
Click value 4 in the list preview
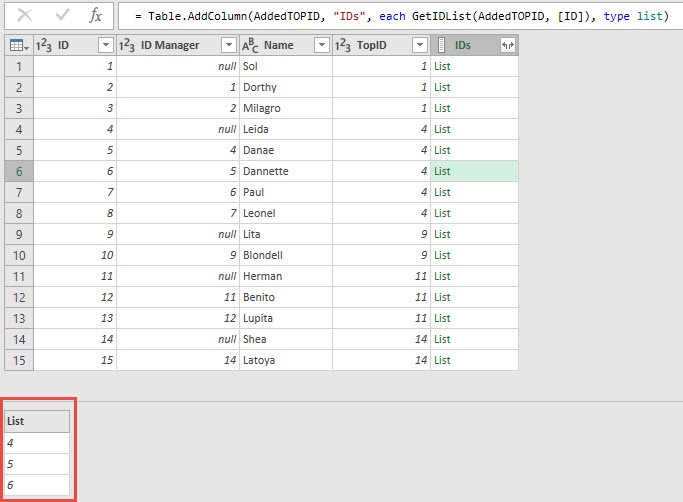37,443
